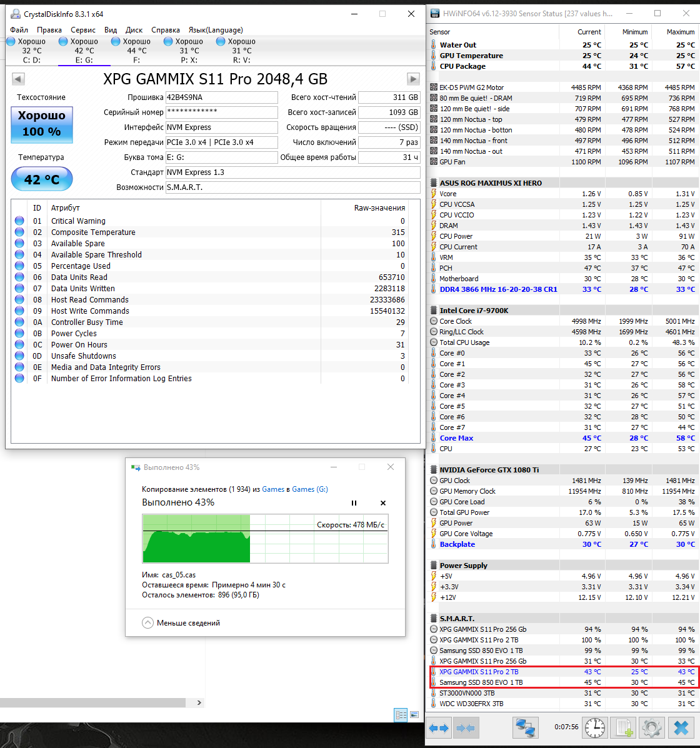Click the horizontal scrollbar right arrow
The height and width of the screenshot is (748, 700).
coord(199,702)
